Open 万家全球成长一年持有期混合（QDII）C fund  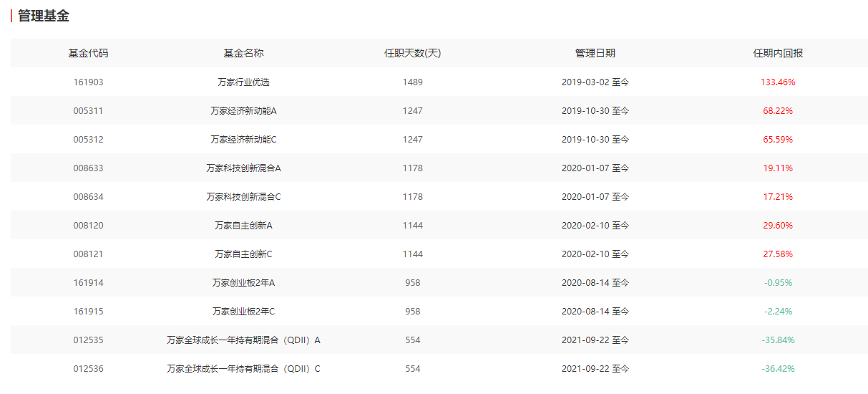point(243,369)
